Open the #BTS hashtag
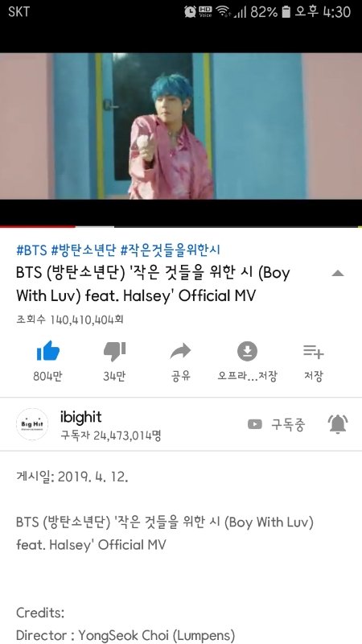 pos(31,250)
